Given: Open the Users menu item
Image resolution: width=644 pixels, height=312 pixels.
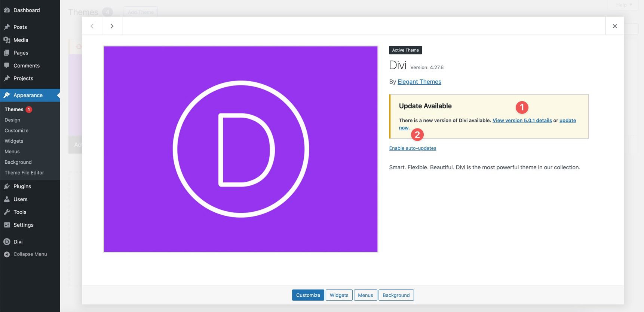Looking at the screenshot, I should pos(30,199).
